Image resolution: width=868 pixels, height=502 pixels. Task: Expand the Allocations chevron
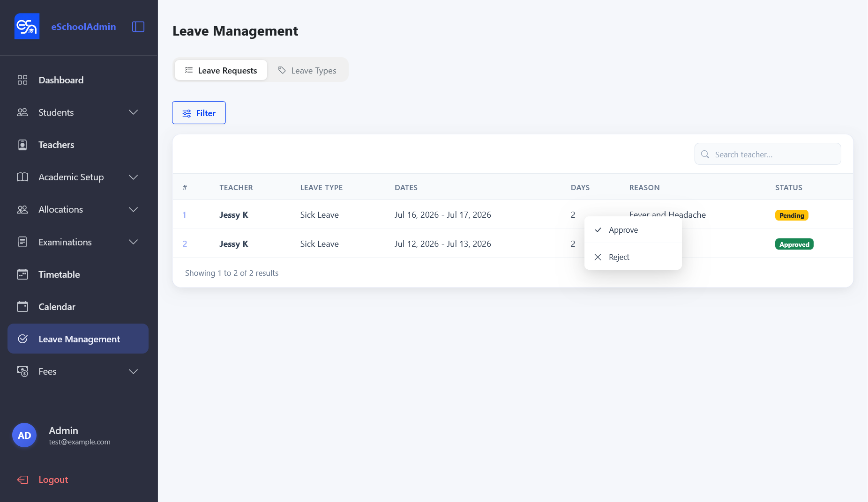click(134, 209)
